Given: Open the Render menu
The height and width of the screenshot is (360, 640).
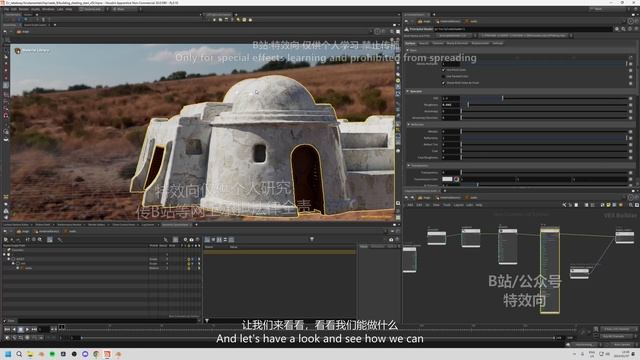Looking at the screenshot, I should (24, 9).
